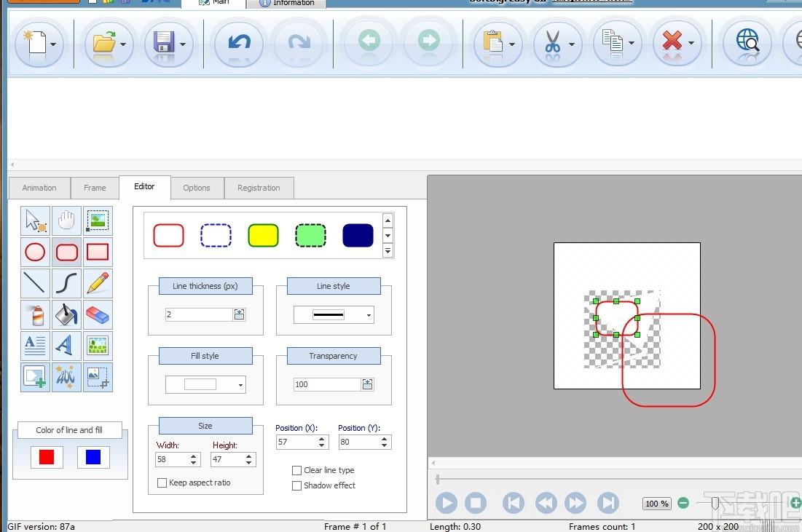Open the Open-folder button dropdown arrow
The height and width of the screenshot is (532, 802).
coord(123,44)
